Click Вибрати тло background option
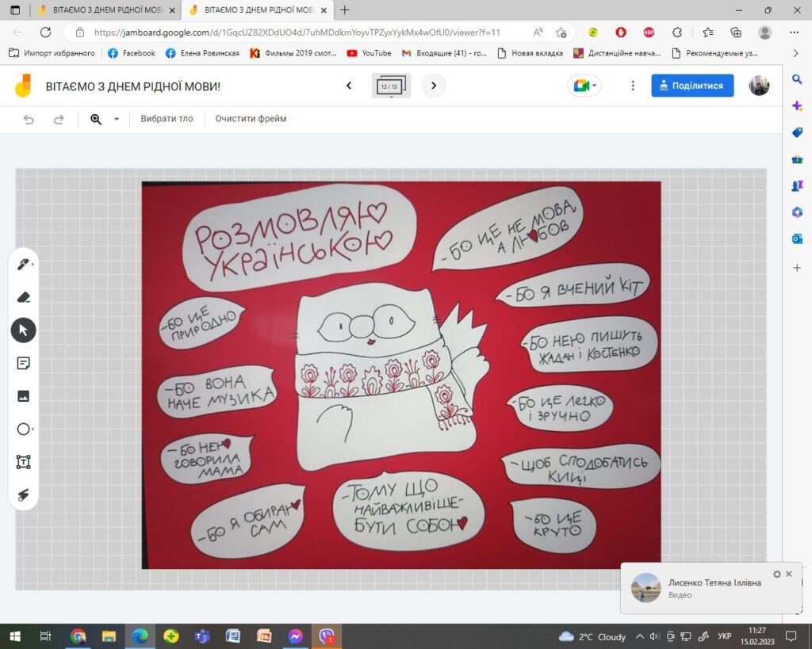Image resolution: width=812 pixels, height=649 pixels. [167, 119]
